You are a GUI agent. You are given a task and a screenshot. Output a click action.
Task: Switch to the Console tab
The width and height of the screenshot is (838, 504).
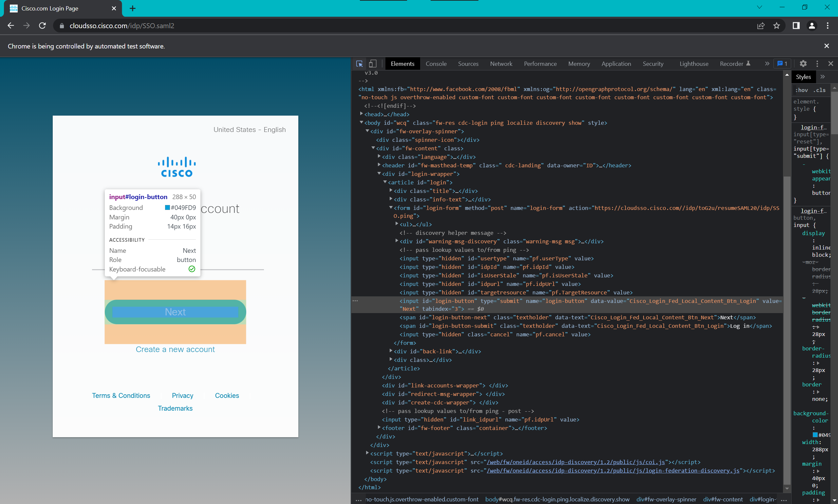(436, 64)
